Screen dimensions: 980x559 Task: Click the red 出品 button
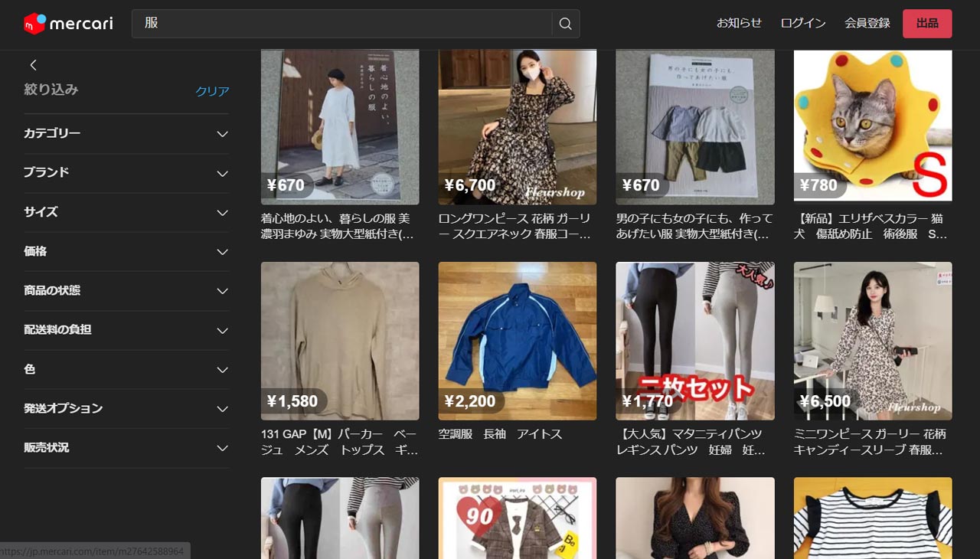[927, 23]
